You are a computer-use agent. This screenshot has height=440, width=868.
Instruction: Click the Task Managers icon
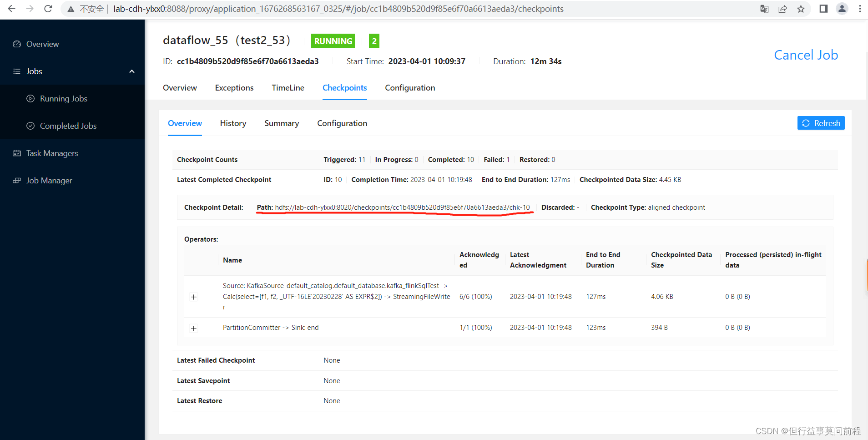click(17, 153)
